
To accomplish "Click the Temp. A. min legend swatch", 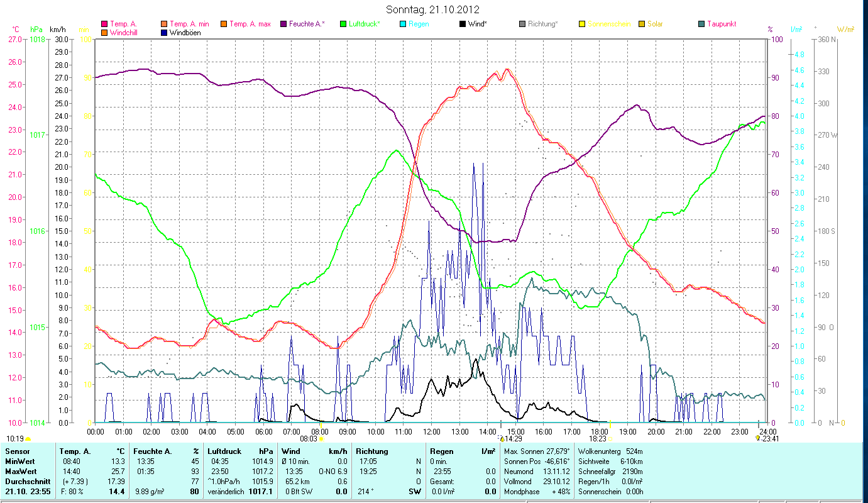I will [164, 24].
